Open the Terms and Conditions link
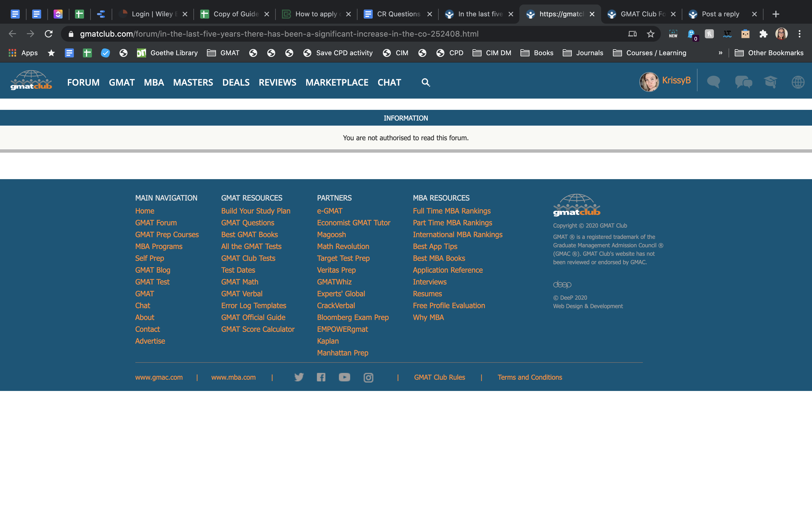The width and height of the screenshot is (812, 507). point(529,377)
